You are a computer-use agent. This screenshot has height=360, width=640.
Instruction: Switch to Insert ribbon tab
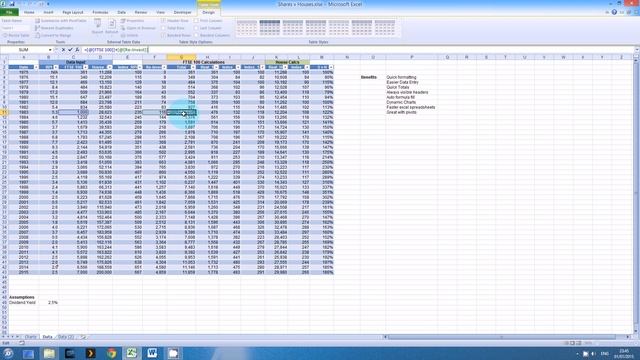click(x=48, y=12)
